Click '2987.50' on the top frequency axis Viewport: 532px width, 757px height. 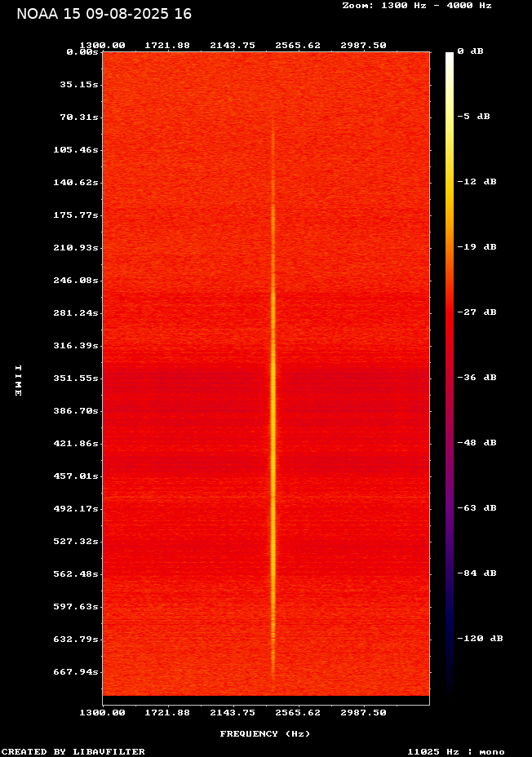[363, 46]
